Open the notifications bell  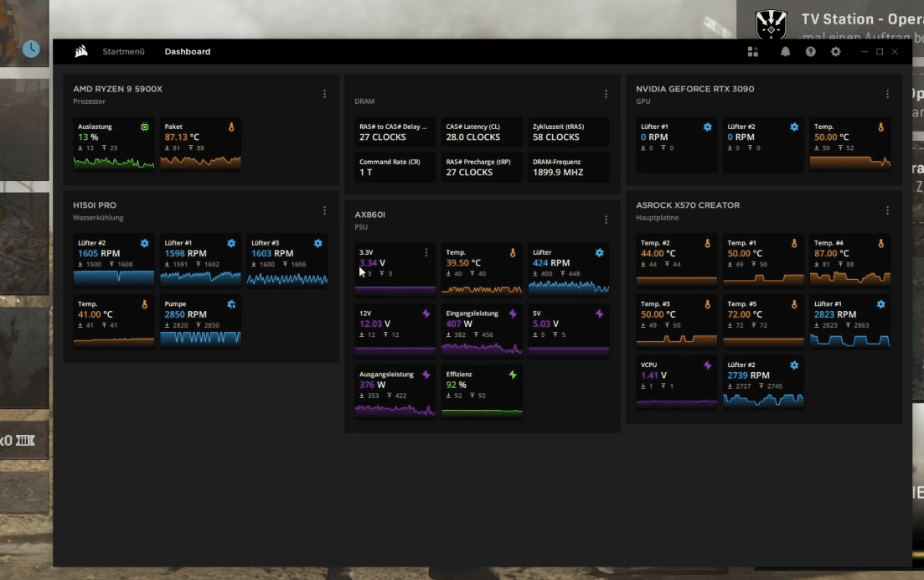click(x=785, y=52)
